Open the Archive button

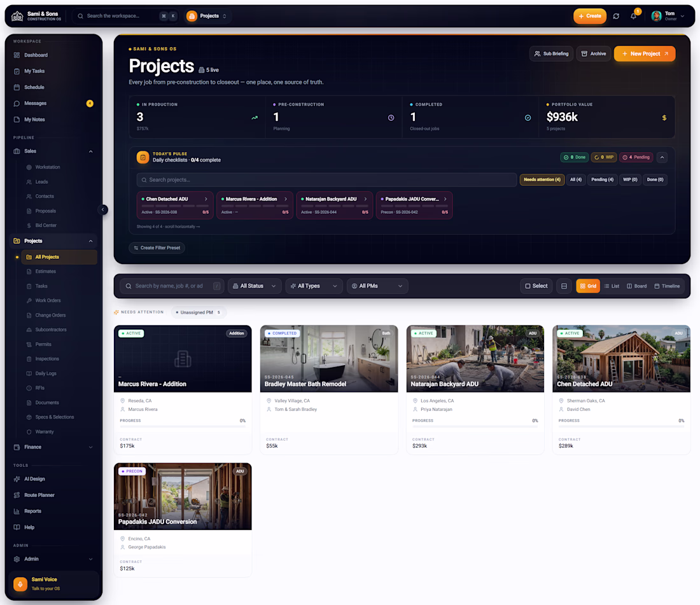point(593,53)
